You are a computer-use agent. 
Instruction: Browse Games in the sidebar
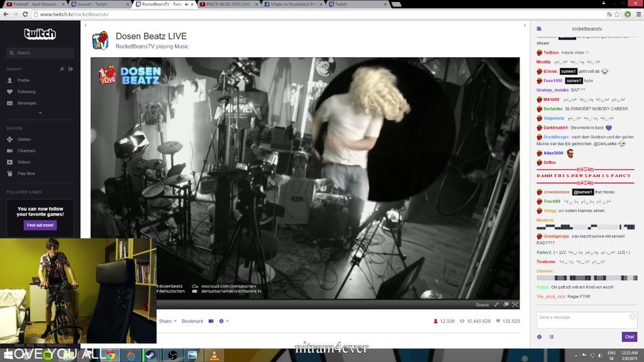pos(25,140)
